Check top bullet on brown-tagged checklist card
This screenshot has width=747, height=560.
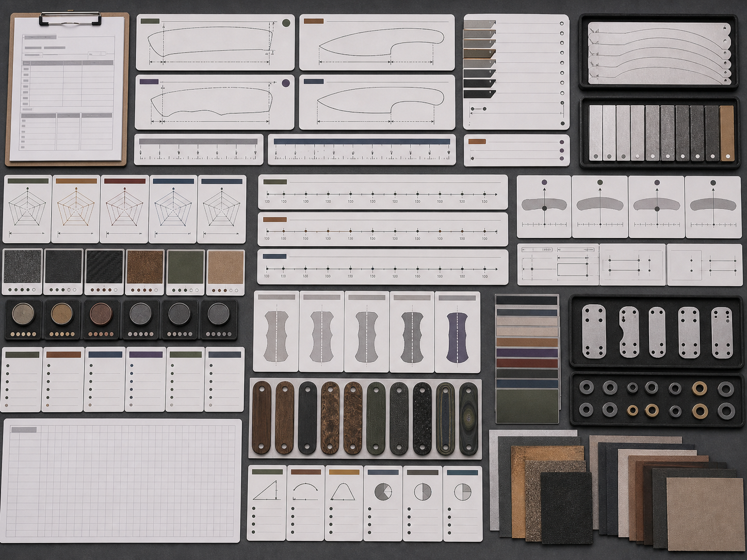click(49, 367)
